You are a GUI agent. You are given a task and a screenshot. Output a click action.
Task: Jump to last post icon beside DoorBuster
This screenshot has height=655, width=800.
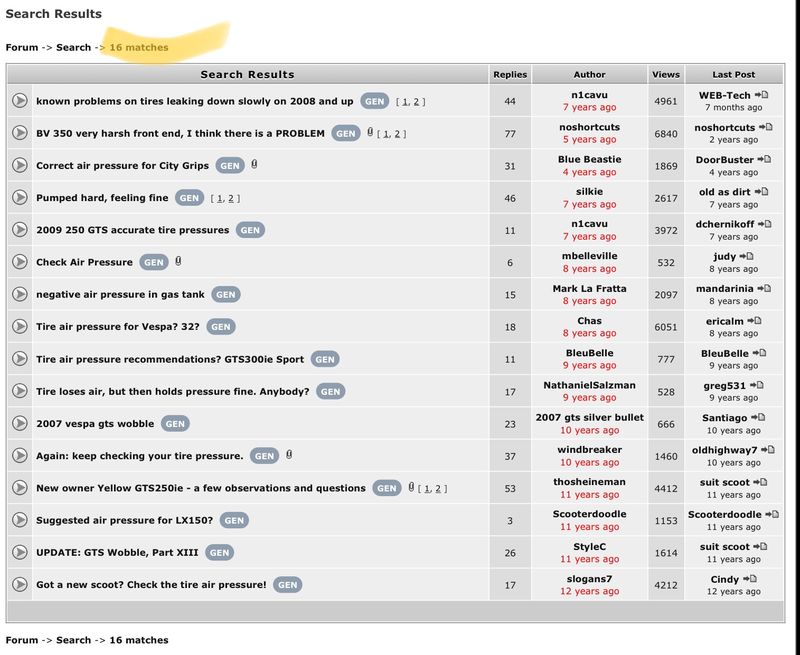[764, 159]
